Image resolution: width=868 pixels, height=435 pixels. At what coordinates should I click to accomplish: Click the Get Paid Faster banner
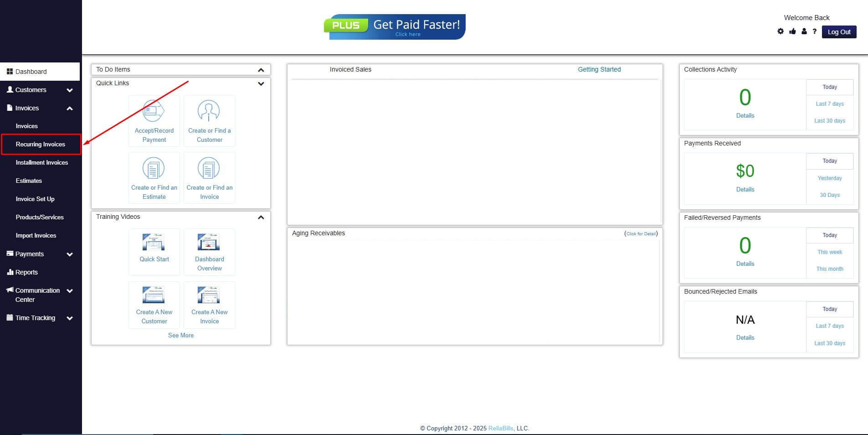tap(395, 27)
